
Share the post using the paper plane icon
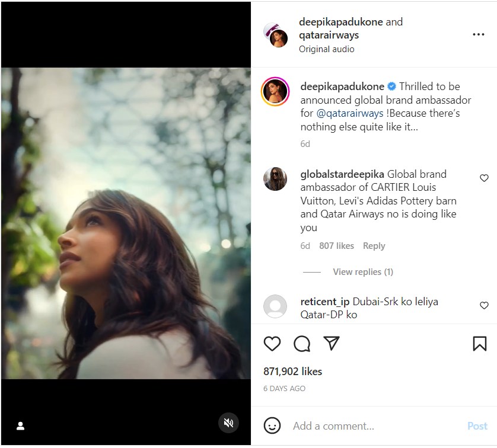332,344
